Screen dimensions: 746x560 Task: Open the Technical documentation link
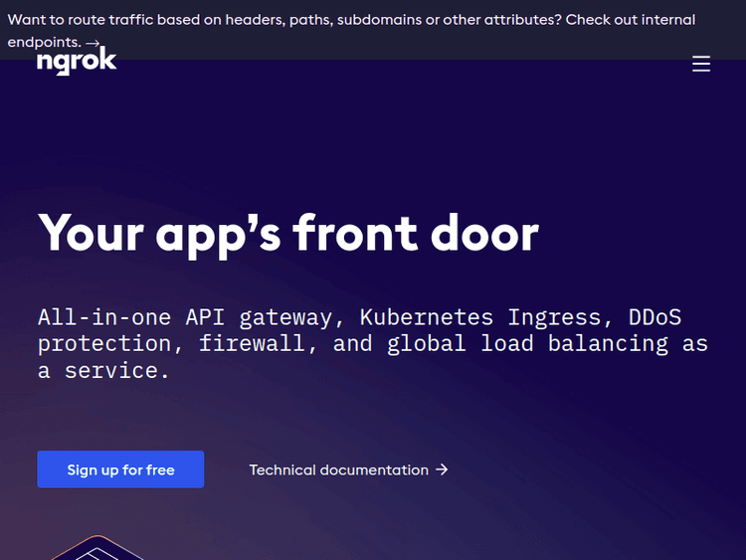(x=338, y=469)
